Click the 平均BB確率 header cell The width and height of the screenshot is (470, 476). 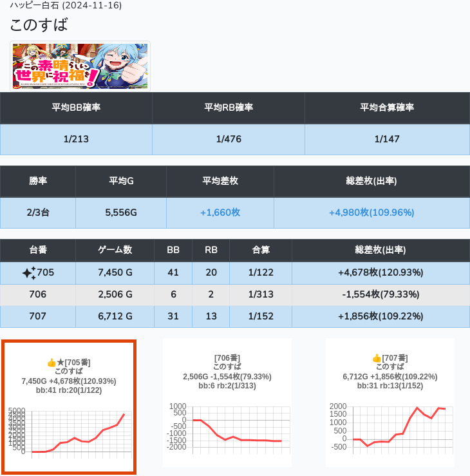(x=76, y=108)
